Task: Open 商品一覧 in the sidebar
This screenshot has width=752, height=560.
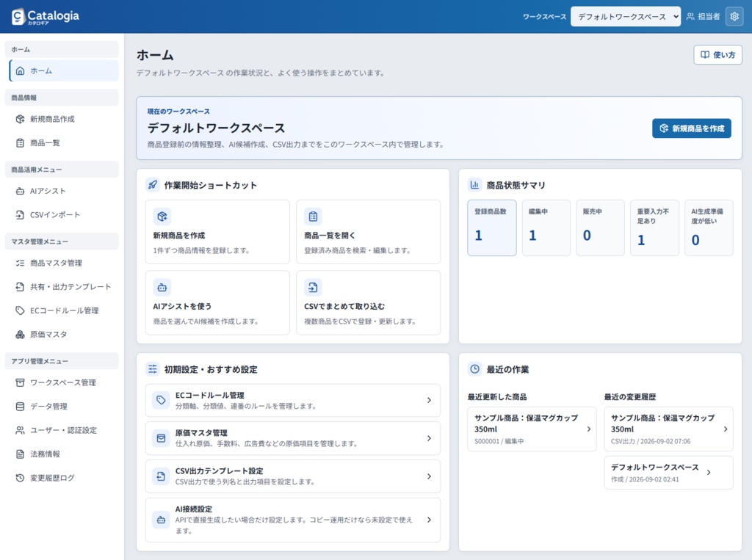Action: tap(64, 142)
